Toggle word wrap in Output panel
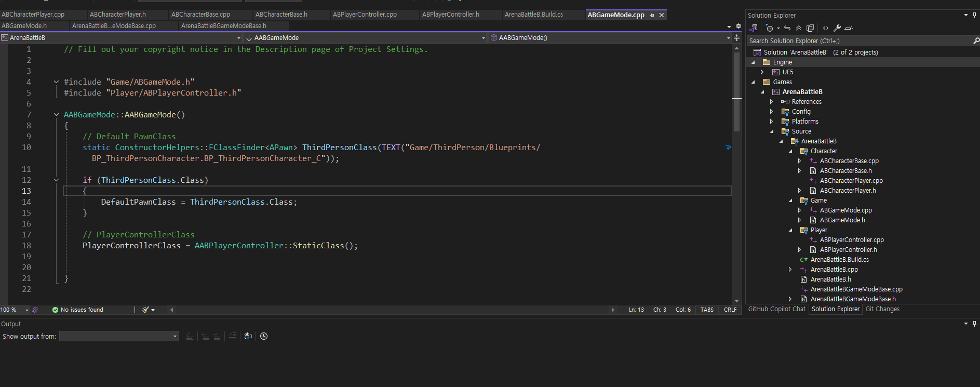 pyautogui.click(x=248, y=336)
